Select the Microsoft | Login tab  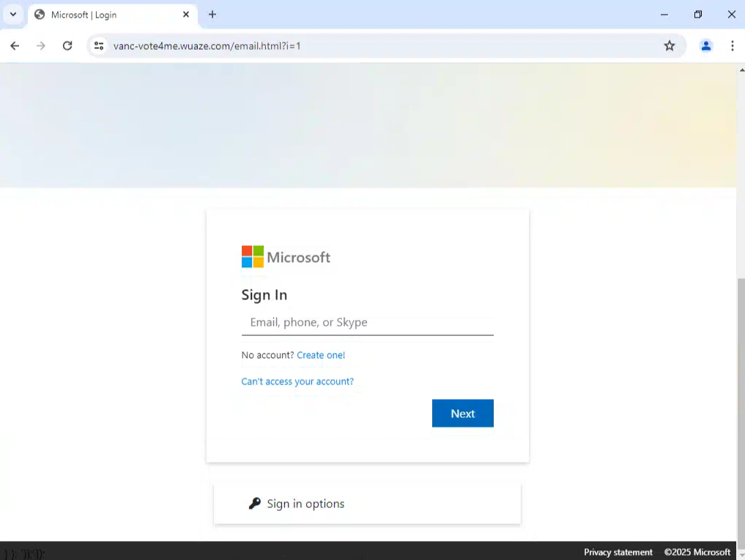[x=113, y=15]
